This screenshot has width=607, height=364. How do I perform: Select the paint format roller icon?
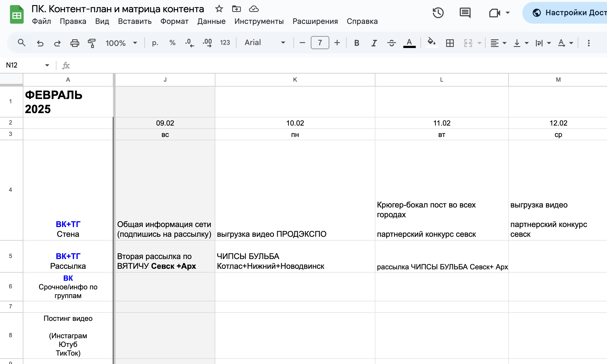click(x=92, y=43)
